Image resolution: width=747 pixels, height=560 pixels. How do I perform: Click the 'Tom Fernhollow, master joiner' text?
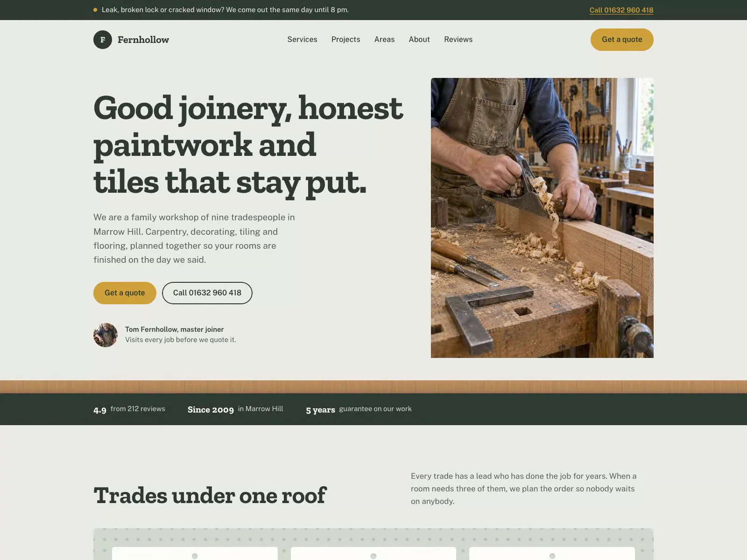[x=174, y=329]
